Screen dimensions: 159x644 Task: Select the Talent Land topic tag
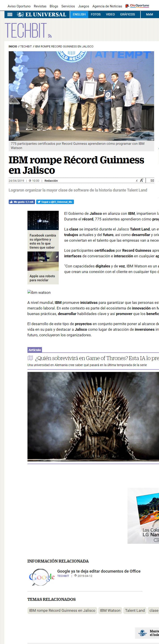click(x=135, y=610)
